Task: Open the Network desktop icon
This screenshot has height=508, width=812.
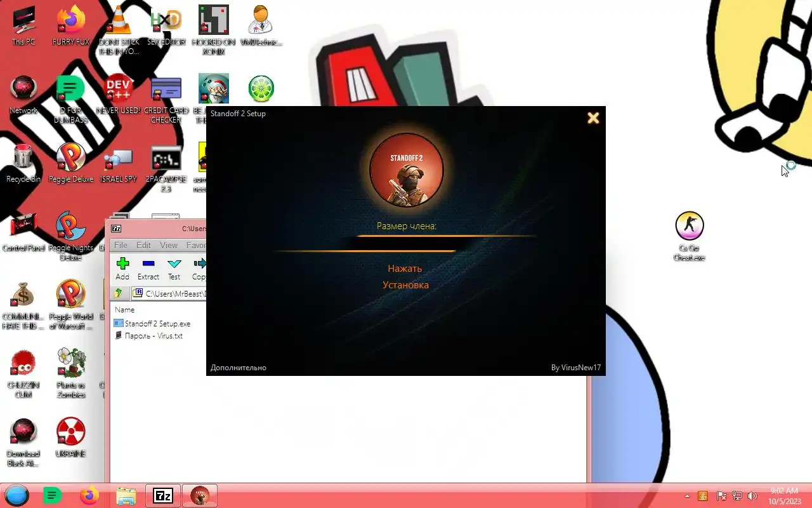Action: tap(23, 95)
